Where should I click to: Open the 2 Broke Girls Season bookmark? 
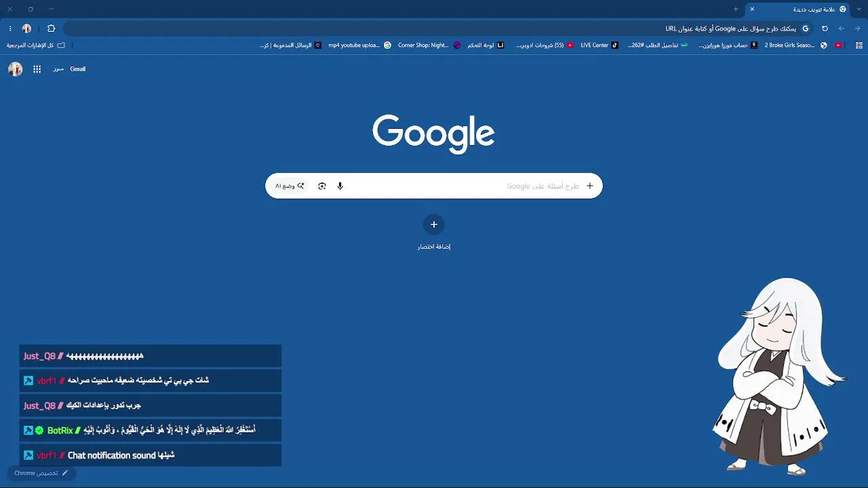coord(795,45)
